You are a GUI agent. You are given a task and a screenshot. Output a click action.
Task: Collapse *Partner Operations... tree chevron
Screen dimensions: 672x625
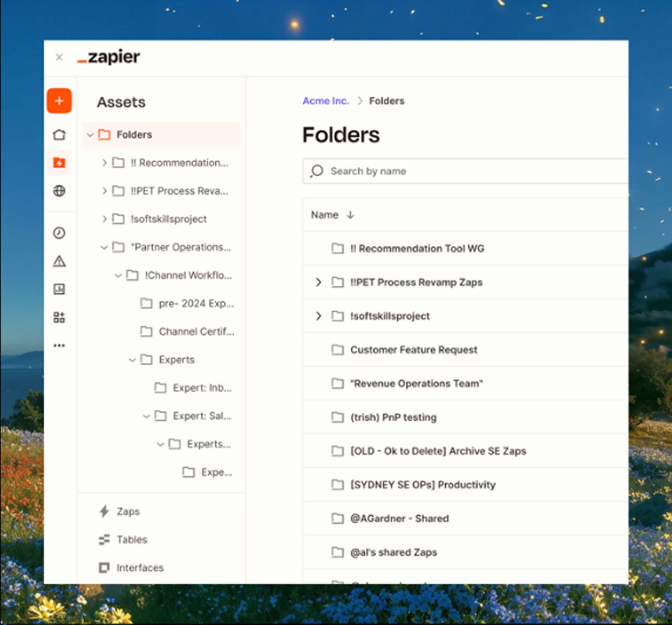tap(104, 247)
